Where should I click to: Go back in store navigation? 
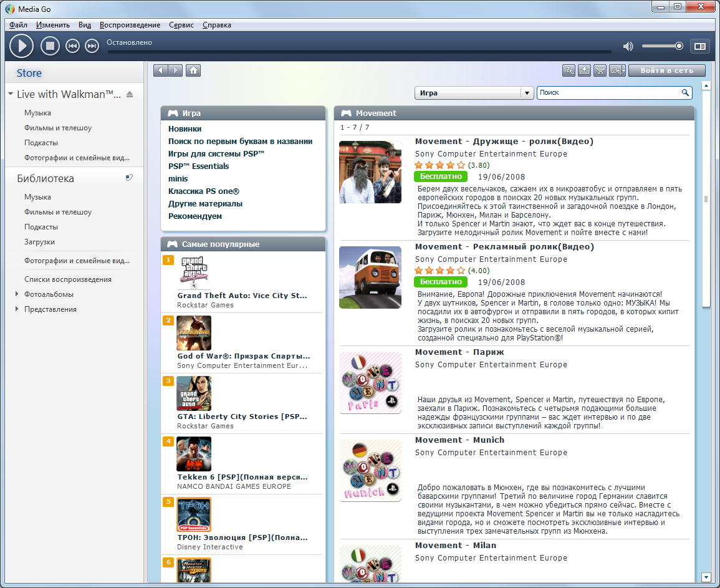click(160, 70)
